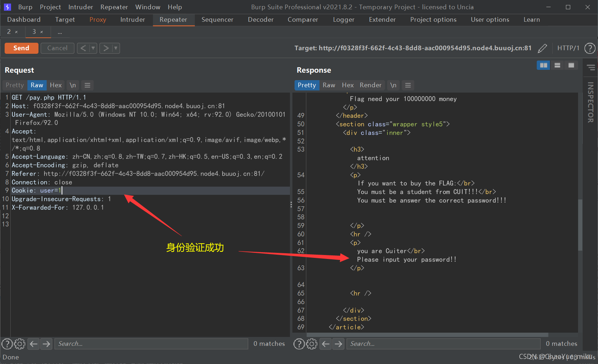The height and width of the screenshot is (364, 598).
Task: Go to next response search match
Action: (x=338, y=344)
